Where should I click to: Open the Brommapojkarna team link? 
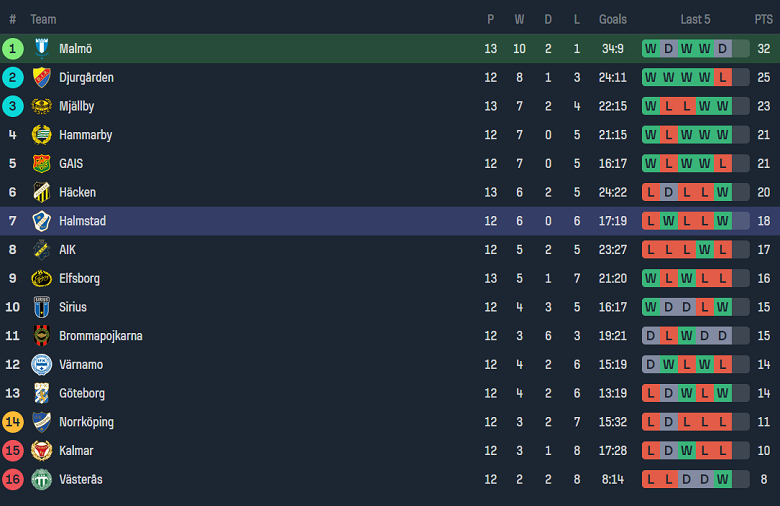[100, 336]
